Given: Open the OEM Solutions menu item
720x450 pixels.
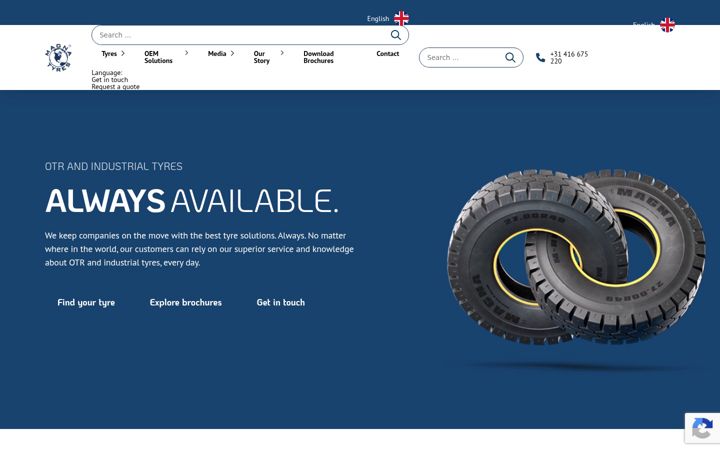Looking at the screenshot, I should (x=158, y=57).
